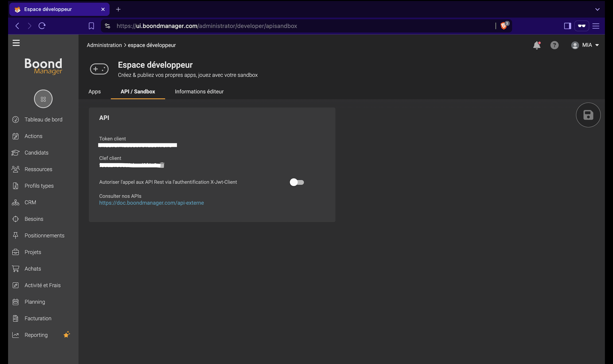This screenshot has width=613, height=364.
Task: Click the Brave private glasses button
Action: click(x=582, y=26)
